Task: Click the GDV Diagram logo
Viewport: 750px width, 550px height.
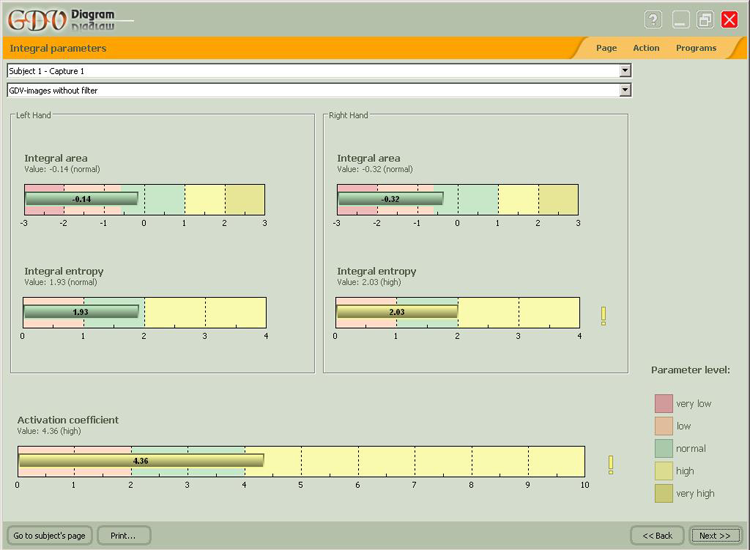Action: pos(60,19)
